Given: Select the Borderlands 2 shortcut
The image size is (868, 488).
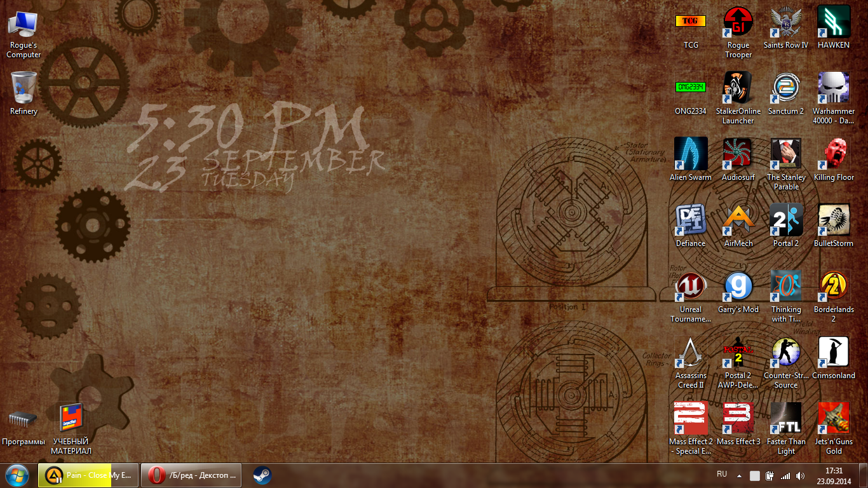Looking at the screenshot, I should [x=834, y=297].
